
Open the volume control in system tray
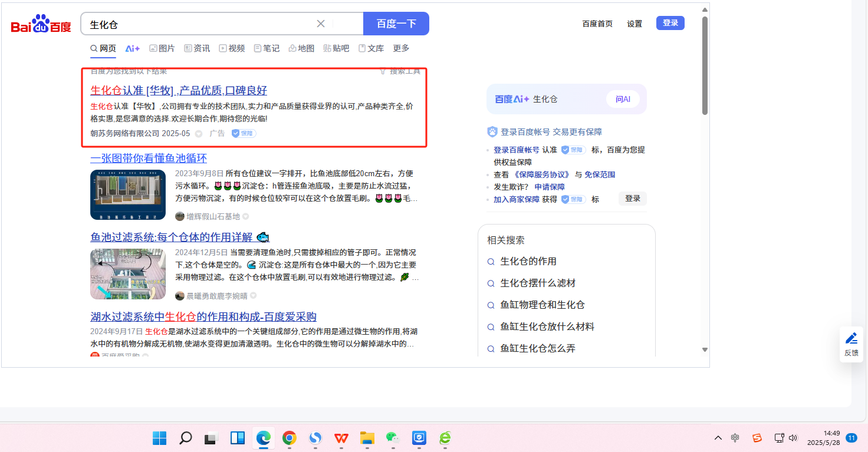coord(793,438)
